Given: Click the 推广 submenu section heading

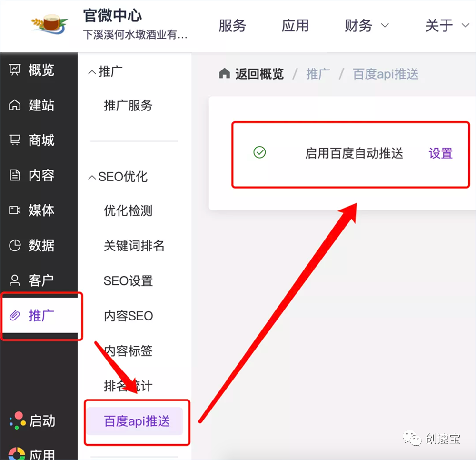Looking at the screenshot, I should (110, 71).
